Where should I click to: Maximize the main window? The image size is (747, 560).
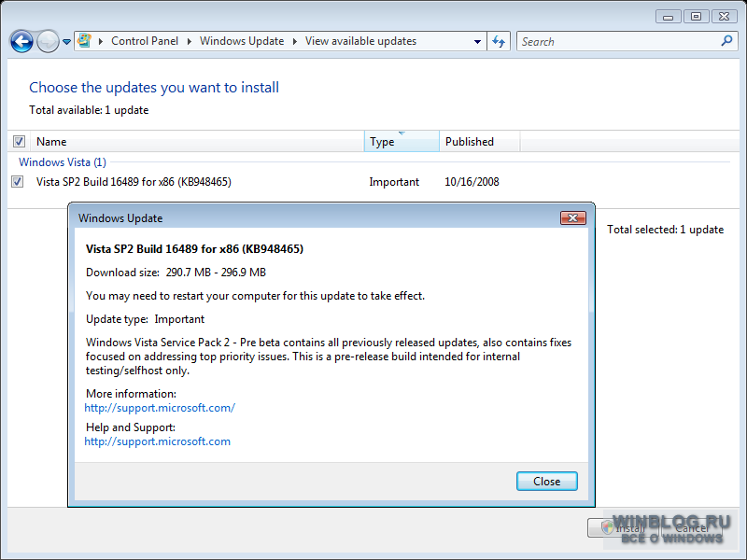pos(696,17)
